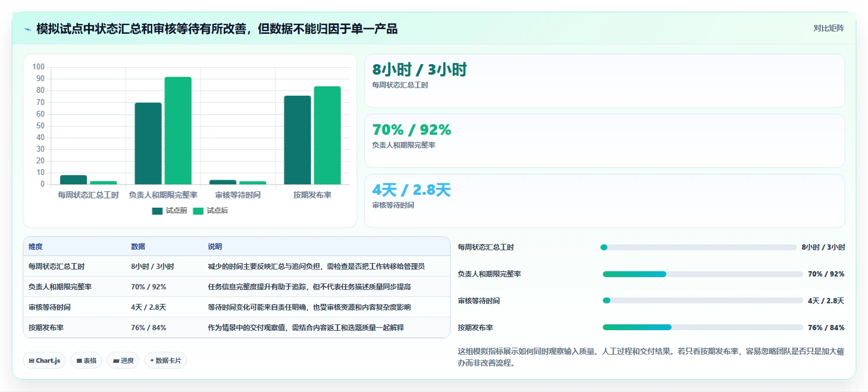Image resolution: width=868 pixels, height=392 pixels.
Task: Click the note starting 等待时间变化可能
Action: [x=310, y=307]
